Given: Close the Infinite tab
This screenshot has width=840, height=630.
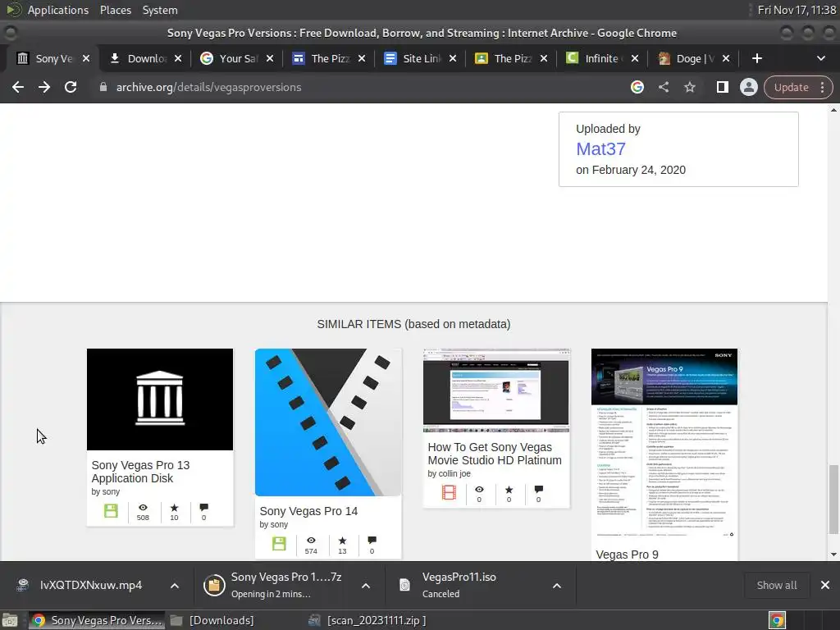Looking at the screenshot, I should 635,58.
